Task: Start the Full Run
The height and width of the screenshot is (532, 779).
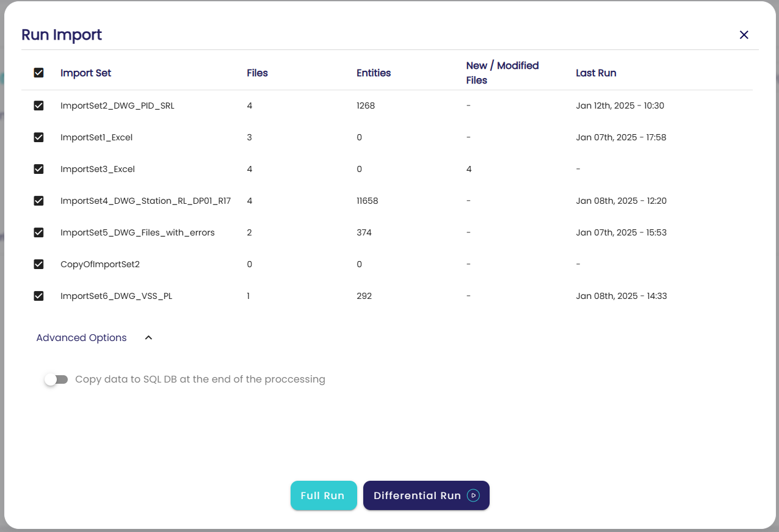Action: click(323, 495)
